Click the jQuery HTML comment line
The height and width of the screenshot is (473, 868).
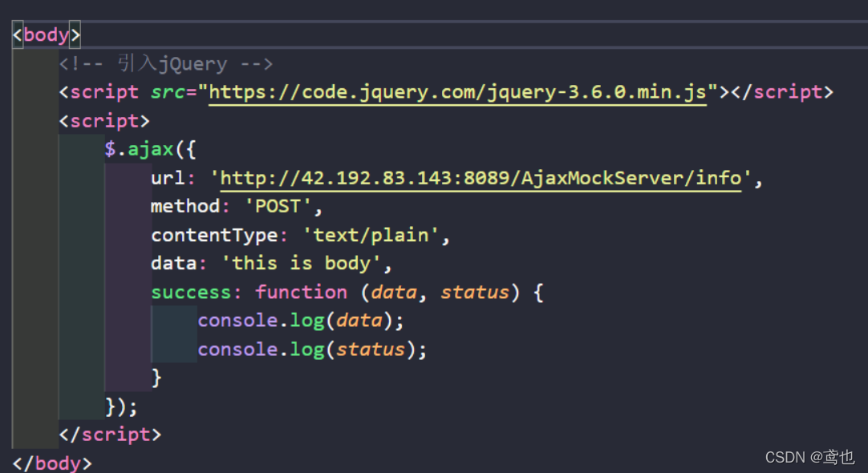coord(166,64)
